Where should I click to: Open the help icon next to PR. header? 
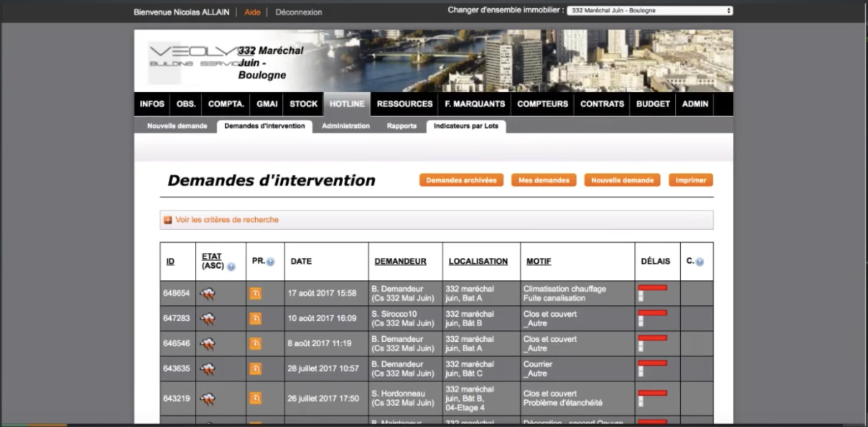[270, 262]
